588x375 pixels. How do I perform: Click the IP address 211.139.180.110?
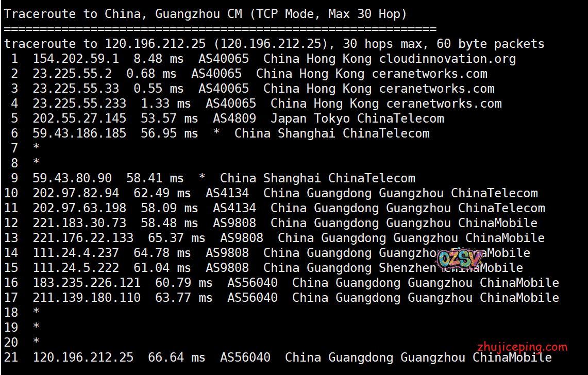pos(87,298)
